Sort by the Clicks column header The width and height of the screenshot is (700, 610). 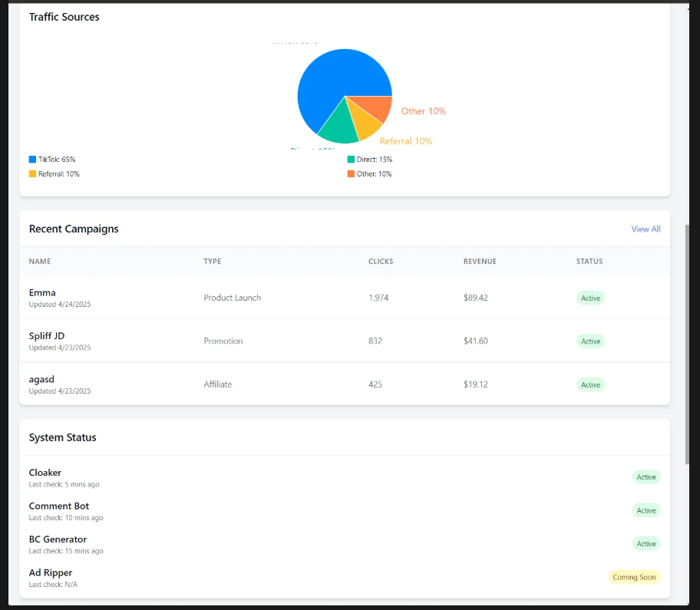[381, 262]
